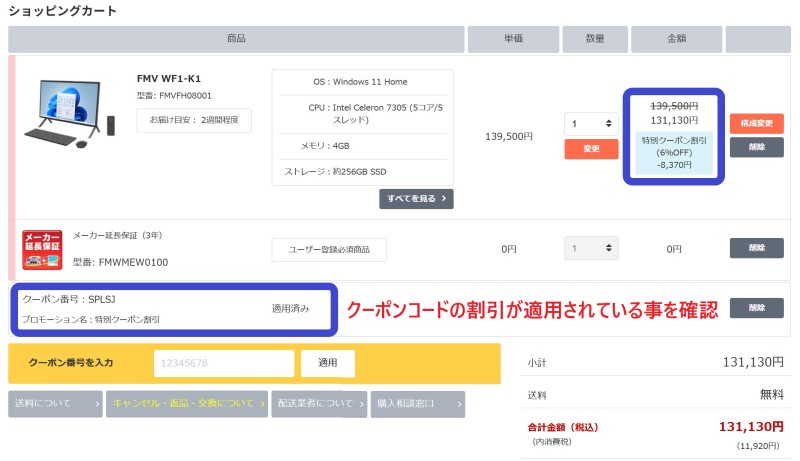The image size is (800, 461).
Task: Open キャンセル・返品・交換について link
Action: 187,404
